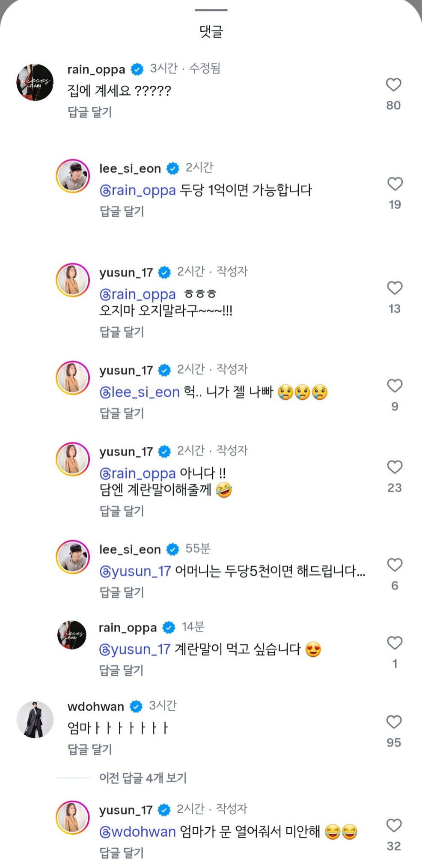Like yusun_17's reply with 9 likes
The image size is (422, 868).
(395, 386)
